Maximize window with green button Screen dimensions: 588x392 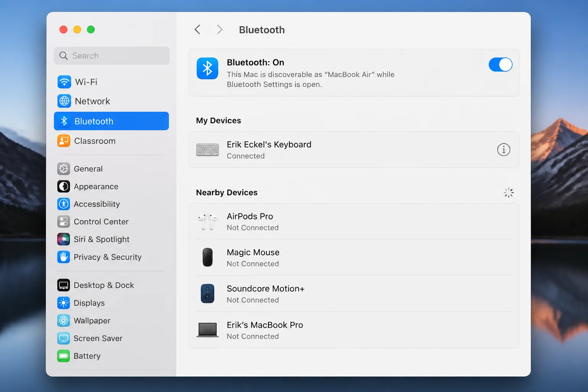91,29
